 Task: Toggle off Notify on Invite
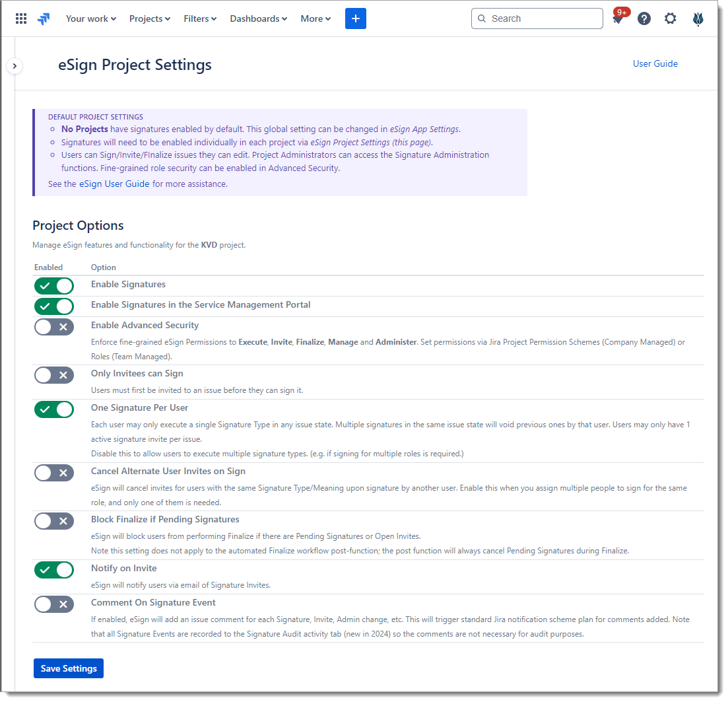click(54, 570)
